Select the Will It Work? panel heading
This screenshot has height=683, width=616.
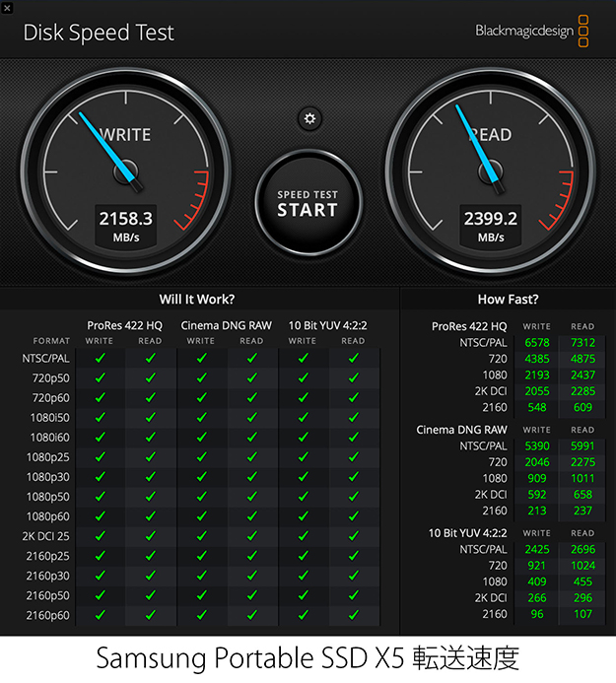pos(197,300)
